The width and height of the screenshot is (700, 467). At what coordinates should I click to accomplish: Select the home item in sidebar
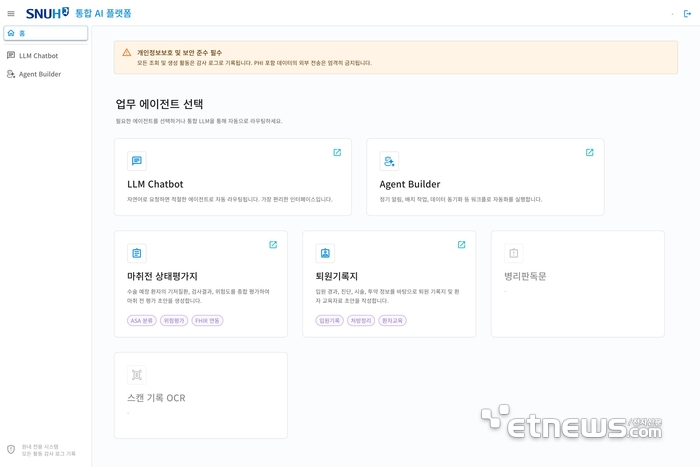[46, 33]
